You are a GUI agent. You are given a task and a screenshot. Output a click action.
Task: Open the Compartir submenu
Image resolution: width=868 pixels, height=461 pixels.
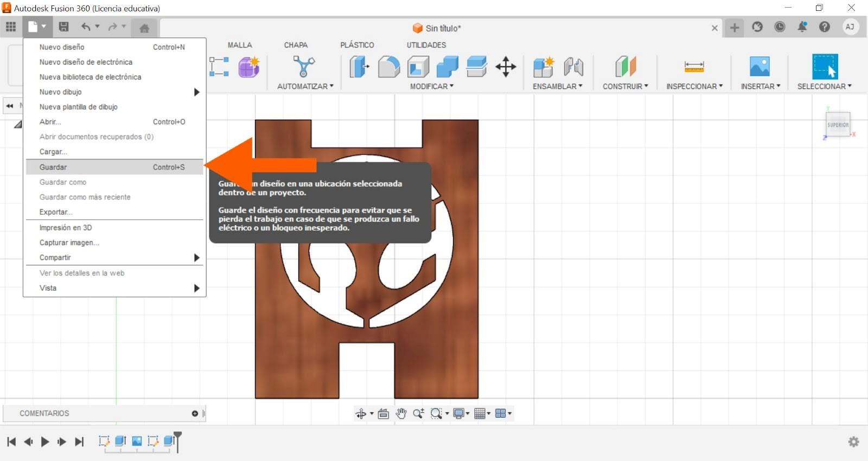(x=114, y=258)
